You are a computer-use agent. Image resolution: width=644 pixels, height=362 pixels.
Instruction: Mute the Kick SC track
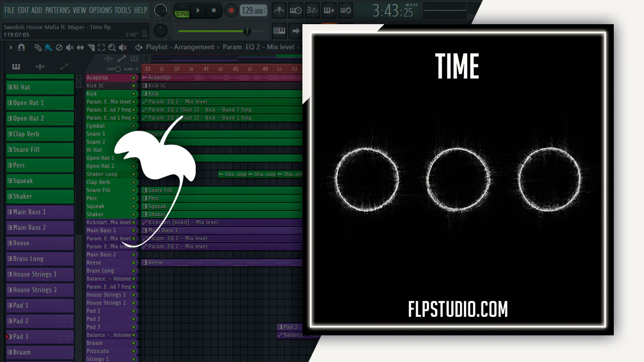[133, 85]
